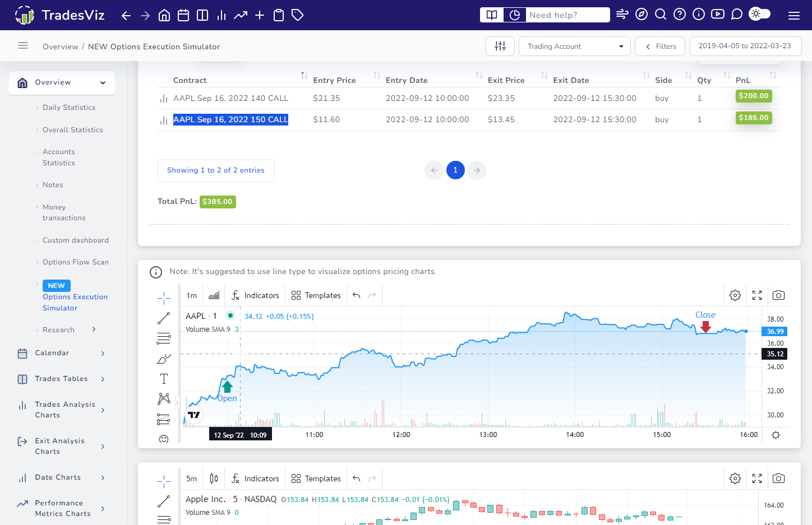Open Templates on the AAPL options chart
Image resolution: width=812 pixels, height=525 pixels.
point(316,295)
